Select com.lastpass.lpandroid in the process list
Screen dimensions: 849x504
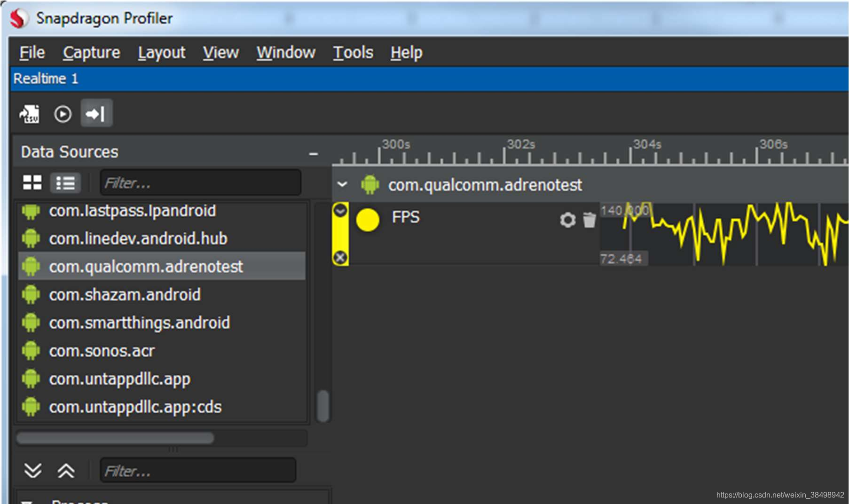(162, 211)
